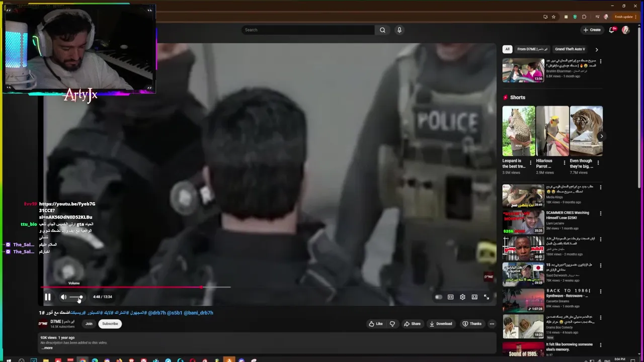Open the Leopard is the best Short
This screenshot has height=362, width=644.
519,131
